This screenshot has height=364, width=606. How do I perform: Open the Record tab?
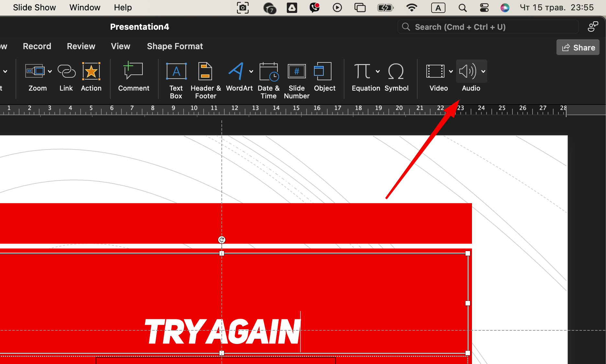[x=37, y=46]
